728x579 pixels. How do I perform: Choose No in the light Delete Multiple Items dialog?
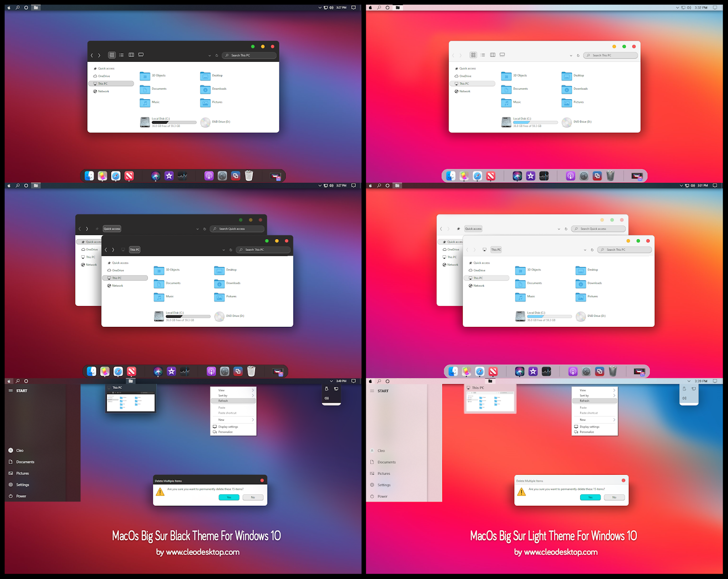pyautogui.click(x=614, y=498)
